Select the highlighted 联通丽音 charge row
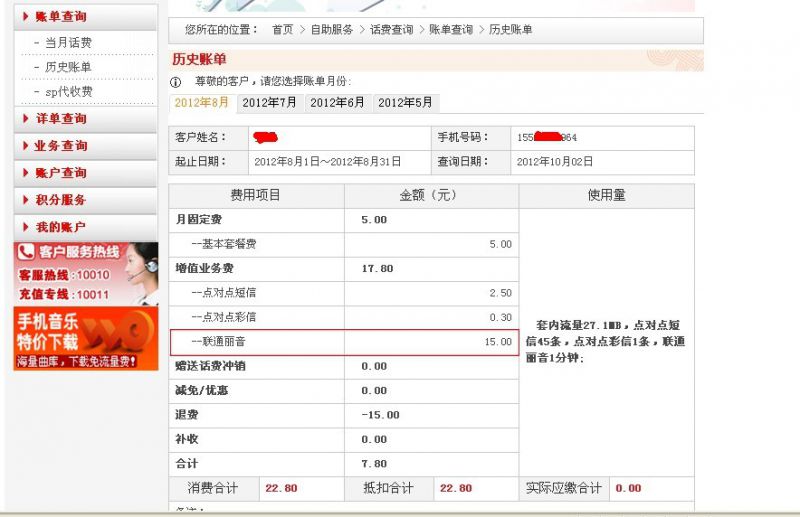This screenshot has width=800, height=517. point(344,342)
